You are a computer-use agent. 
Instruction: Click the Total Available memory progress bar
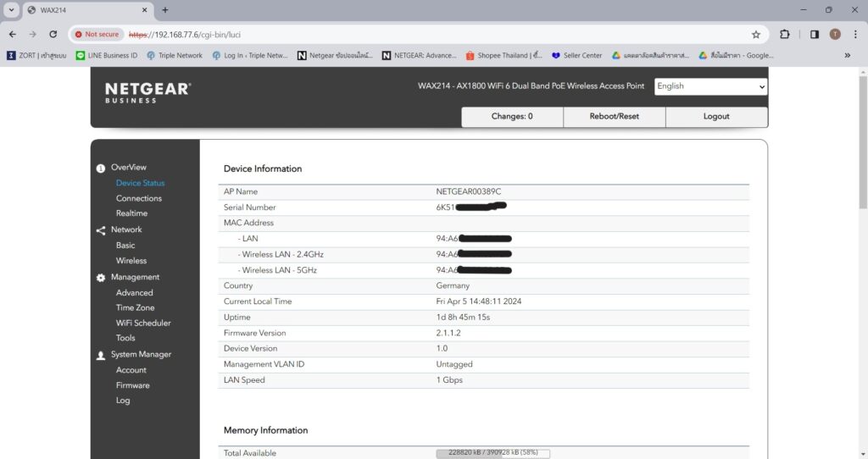pos(492,453)
